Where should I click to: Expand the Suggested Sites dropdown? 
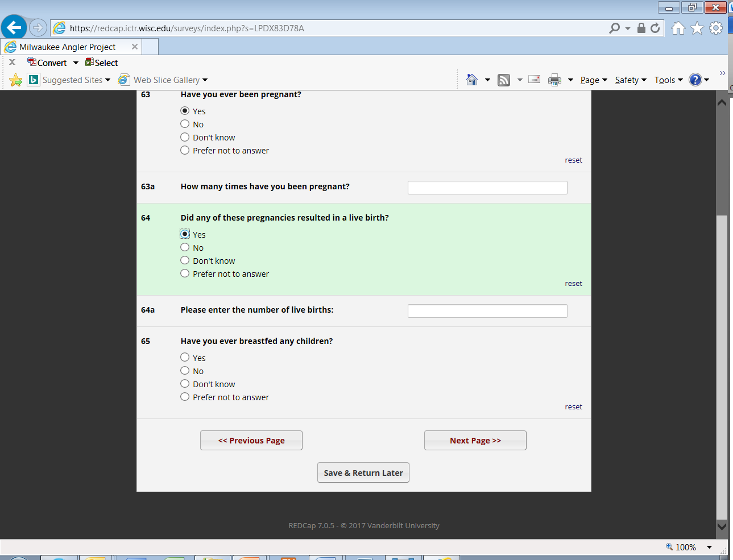tap(107, 80)
